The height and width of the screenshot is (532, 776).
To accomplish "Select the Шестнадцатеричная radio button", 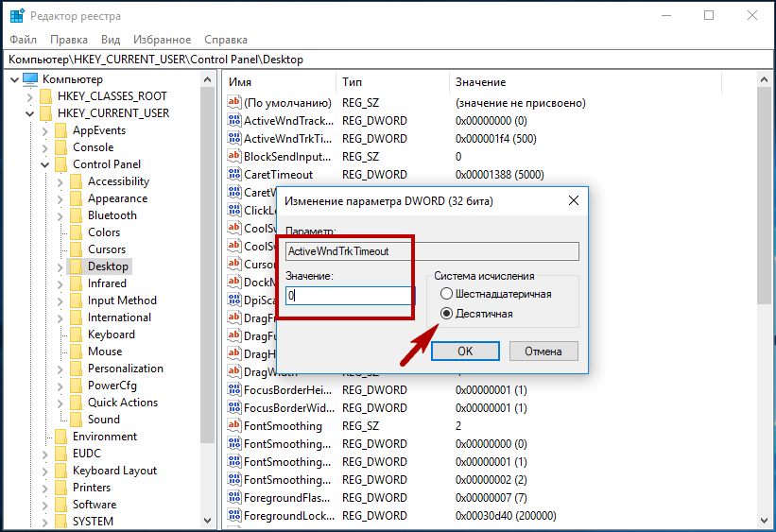I will [x=446, y=294].
